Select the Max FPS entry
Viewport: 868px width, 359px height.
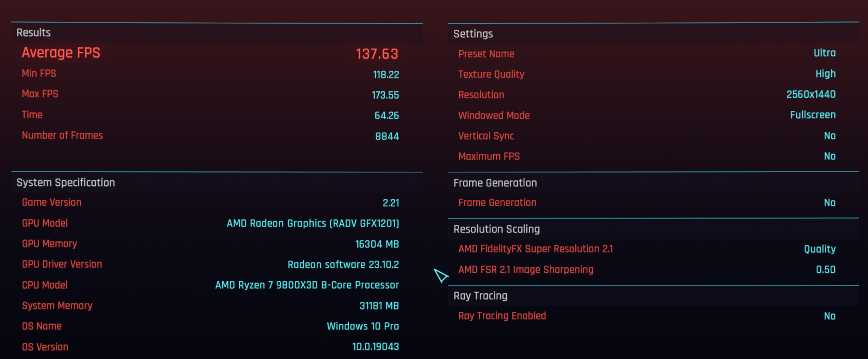click(x=217, y=94)
